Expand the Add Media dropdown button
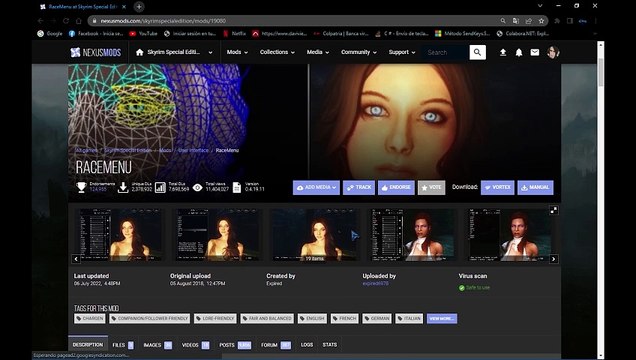Viewport: 636px width, 360px height. click(x=316, y=188)
